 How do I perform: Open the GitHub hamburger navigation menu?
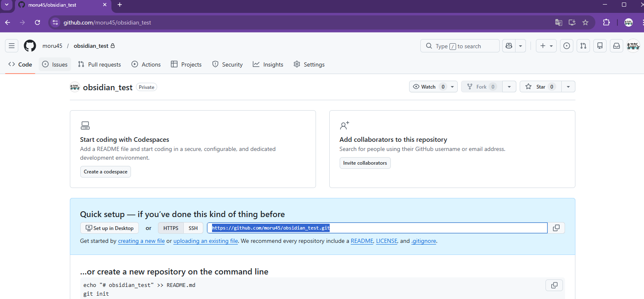coord(12,46)
